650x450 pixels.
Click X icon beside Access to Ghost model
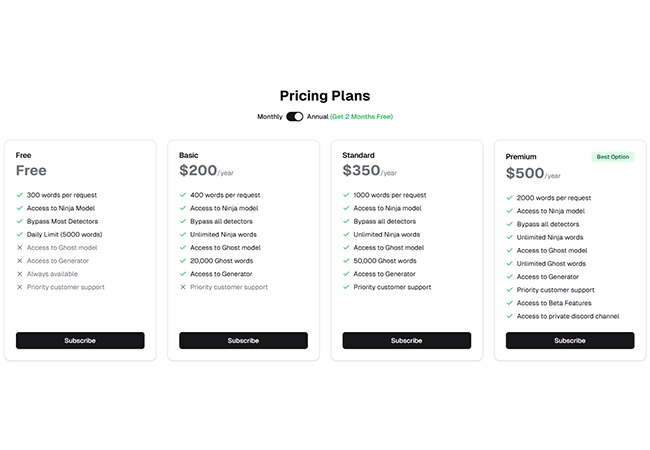pos(20,248)
